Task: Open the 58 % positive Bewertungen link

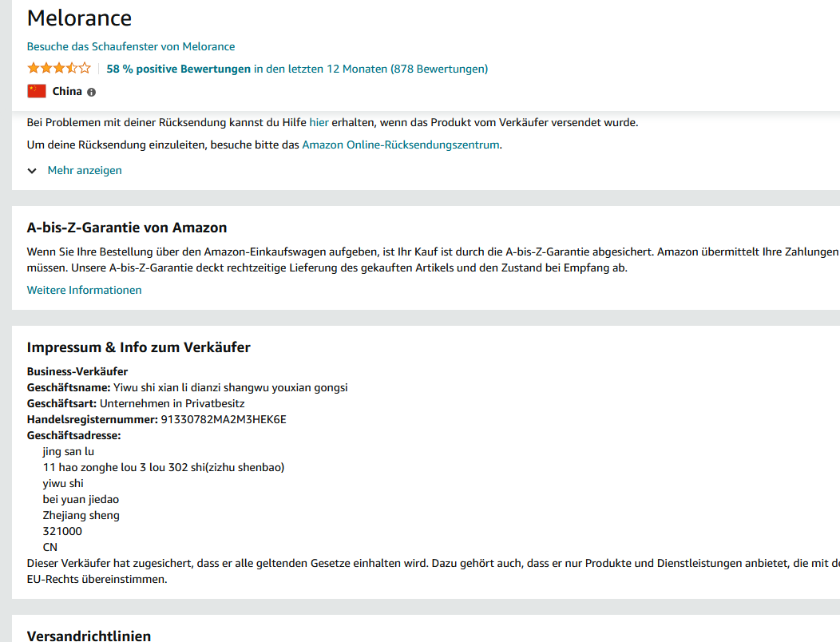Action: click(178, 69)
